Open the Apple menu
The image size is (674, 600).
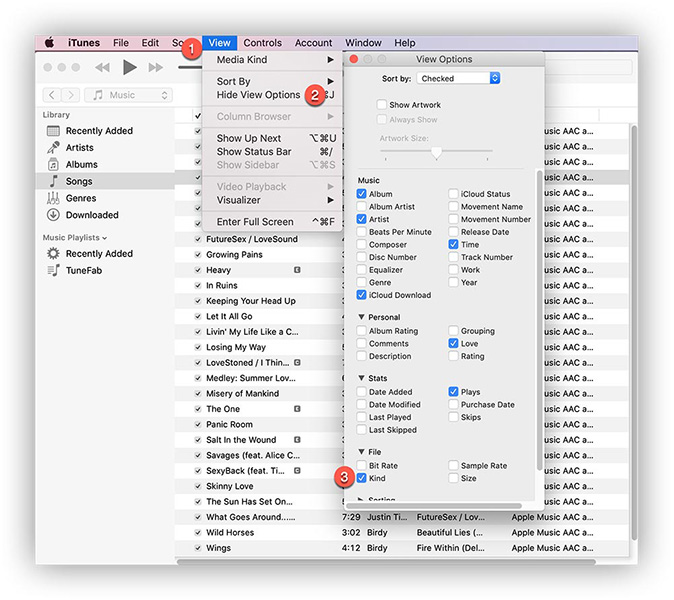pyautogui.click(x=49, y=43)
